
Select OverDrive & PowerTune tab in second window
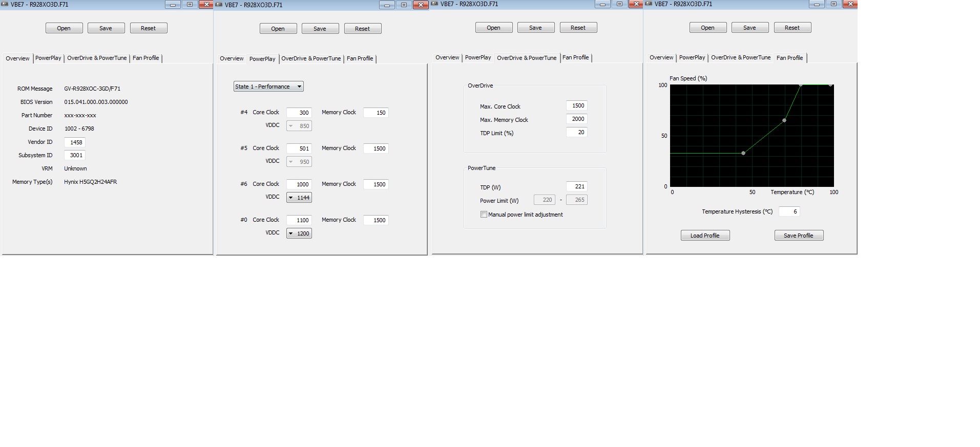tap(311, 58)
